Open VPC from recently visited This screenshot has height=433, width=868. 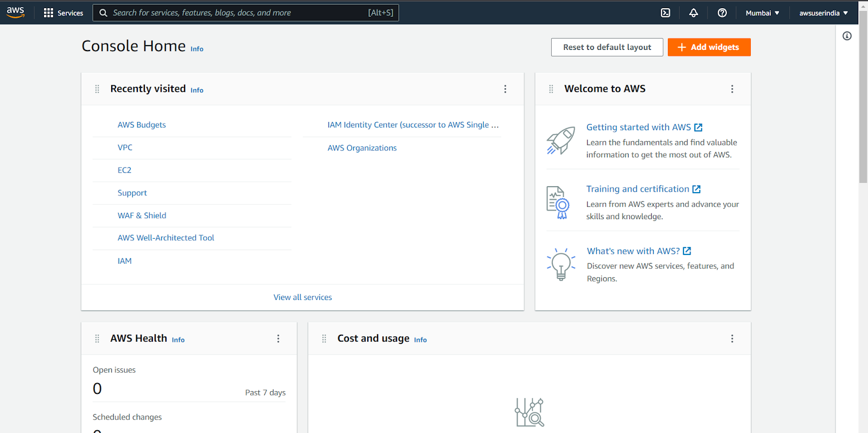125,148
